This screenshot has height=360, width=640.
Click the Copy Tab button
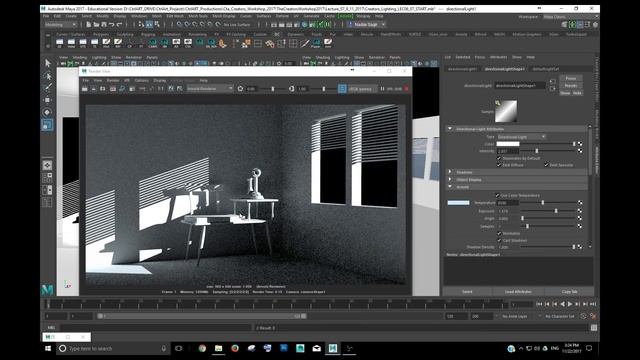click(569, 292)
